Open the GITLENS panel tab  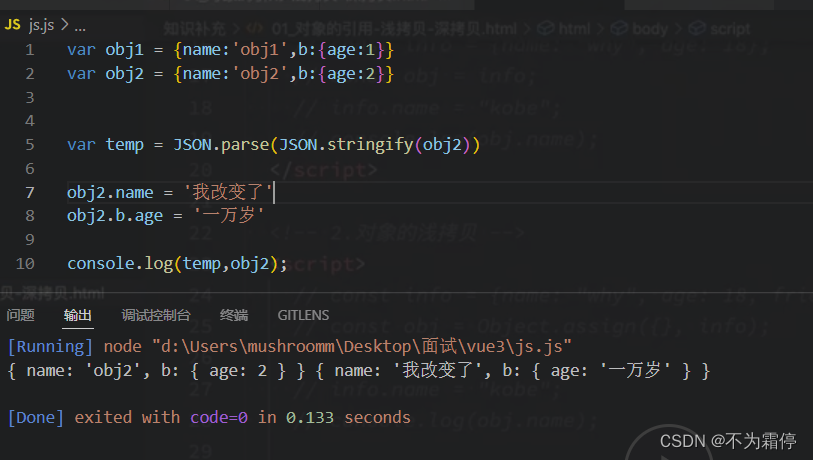point(303,315)
